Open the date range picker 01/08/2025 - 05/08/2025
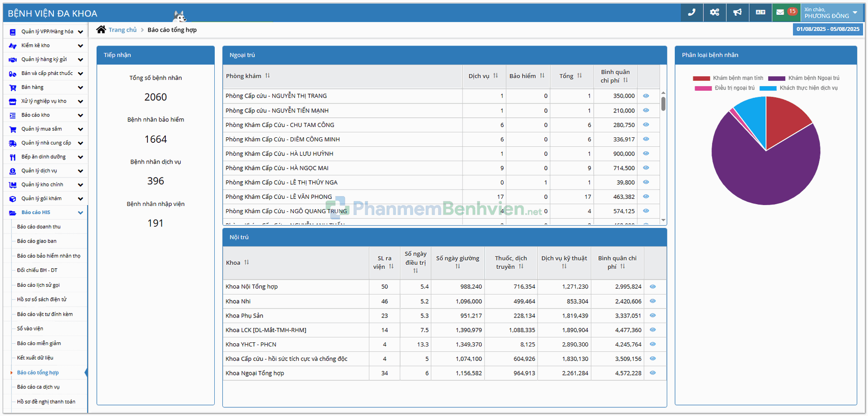This screenshot has width=868, height=416. click(828, 29)
